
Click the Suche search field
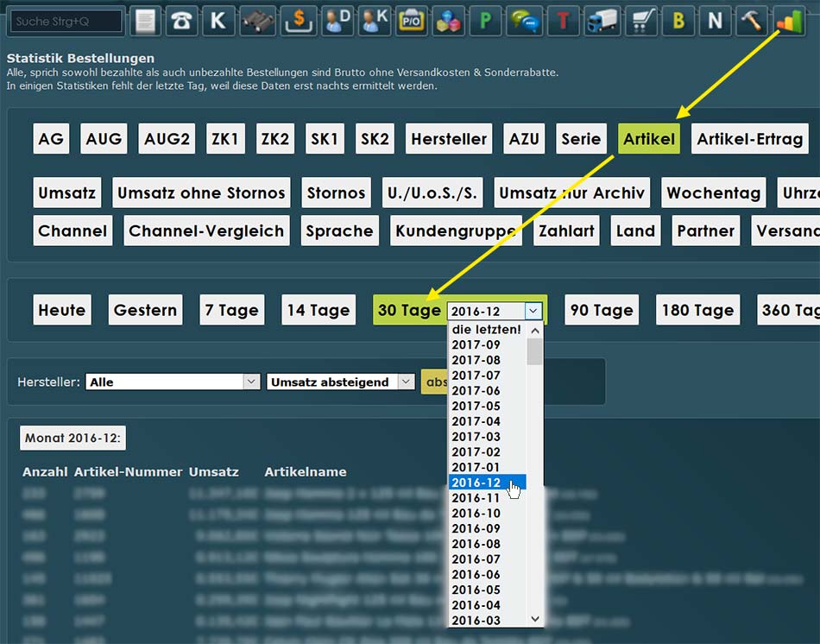click(x=66, y=22)
